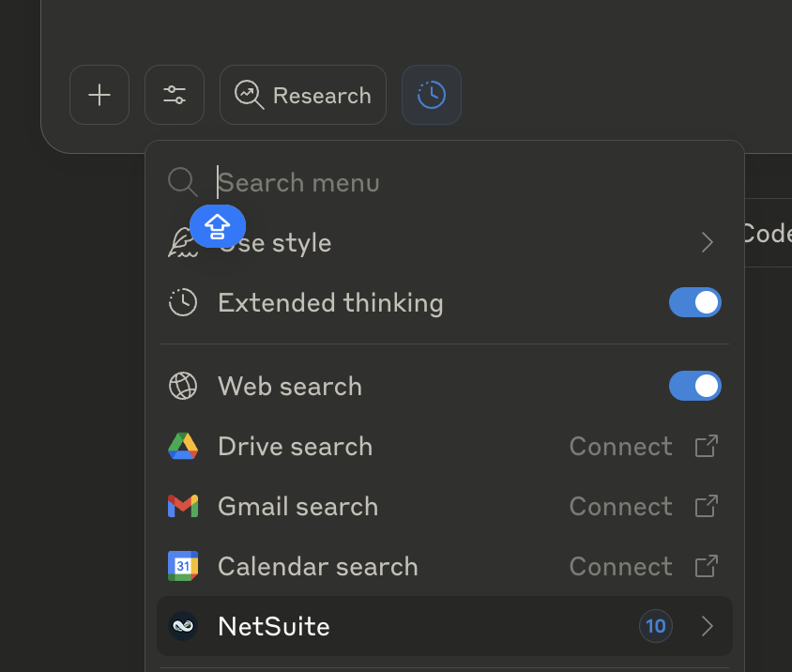The image size is (792, 672).
Task: Click the Google Calendar icon
Action: [183, 567]
